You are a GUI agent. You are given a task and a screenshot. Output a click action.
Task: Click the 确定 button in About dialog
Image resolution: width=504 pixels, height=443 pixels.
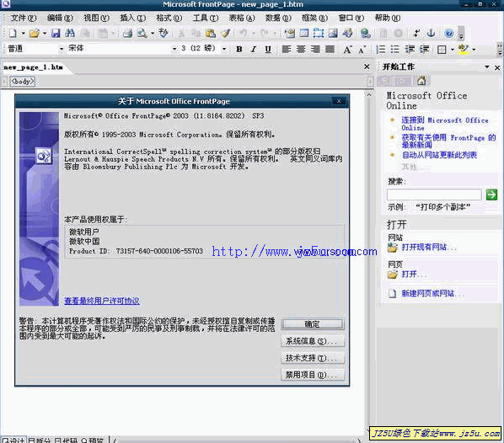[x=313, y=324]
